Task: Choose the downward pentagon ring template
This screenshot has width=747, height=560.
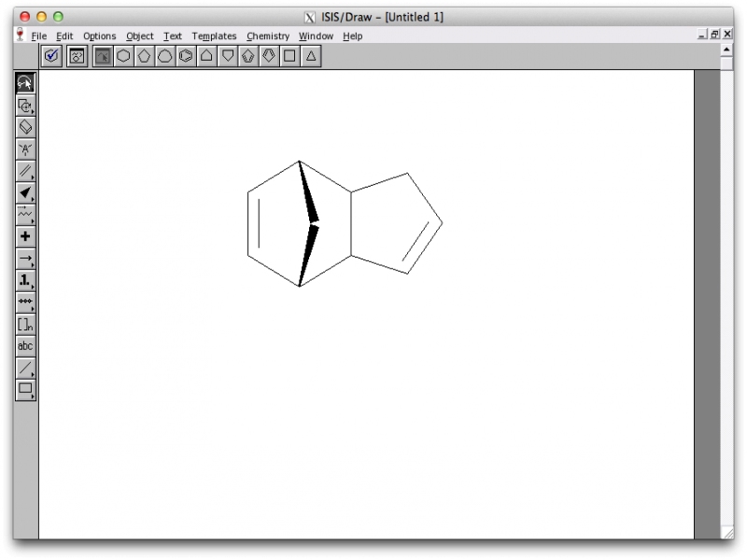Action: (x=228, y=56)
